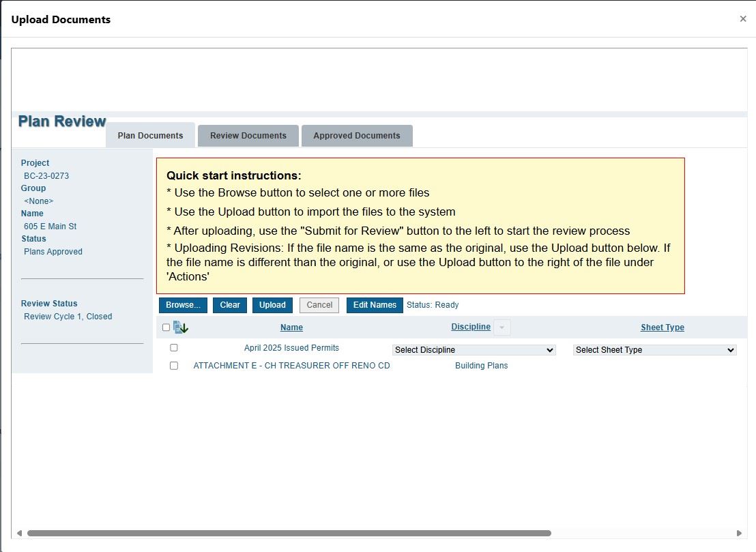The width and height of the screenshot is (756, 552).
Task: Switch to the Approved Documents tab
Action: (357, 136)
